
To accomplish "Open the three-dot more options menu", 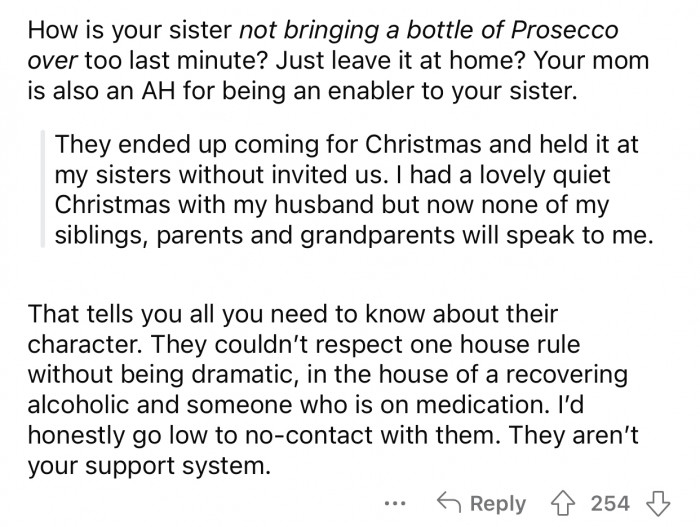I will click(395, 504).
